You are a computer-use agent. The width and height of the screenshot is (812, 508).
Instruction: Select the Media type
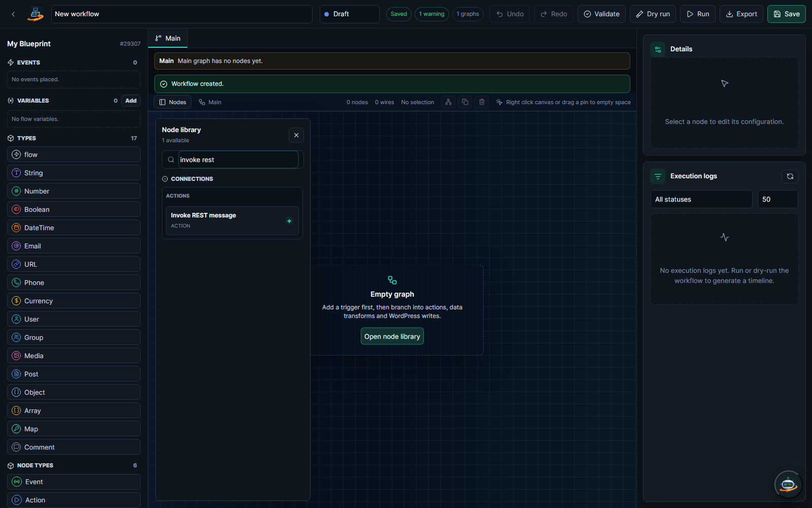pyautogui.click(x=74, y=356)
